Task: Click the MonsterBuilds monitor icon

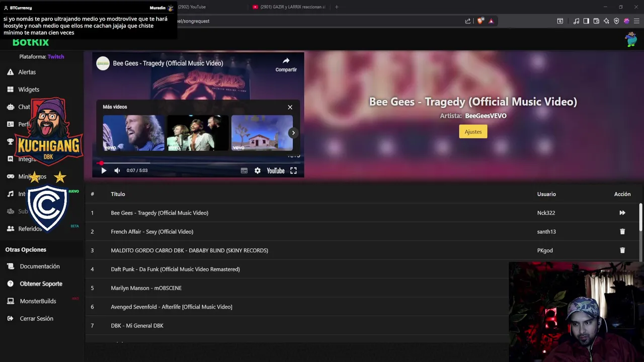Action: (10, 301)
